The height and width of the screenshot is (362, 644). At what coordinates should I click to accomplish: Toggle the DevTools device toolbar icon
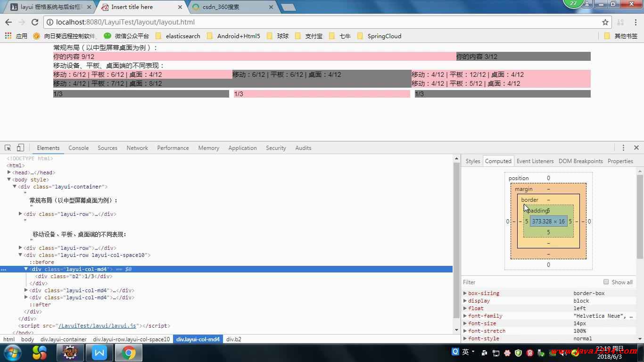(20, 148)
